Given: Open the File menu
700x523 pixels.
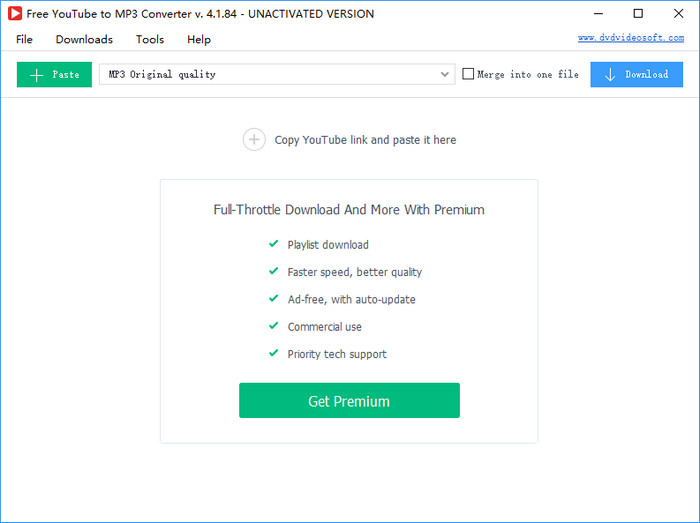Looking at the screenshot, I should 24,39.
